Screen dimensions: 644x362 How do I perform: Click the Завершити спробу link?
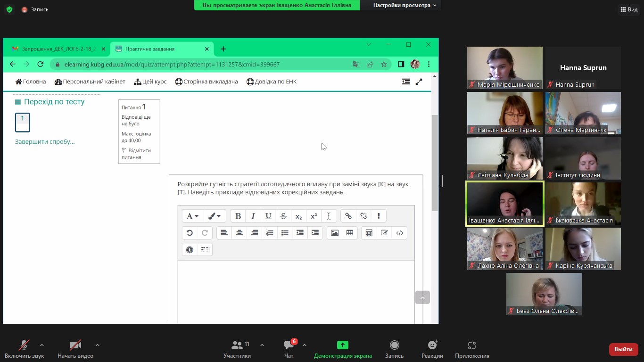click(45, 141)
